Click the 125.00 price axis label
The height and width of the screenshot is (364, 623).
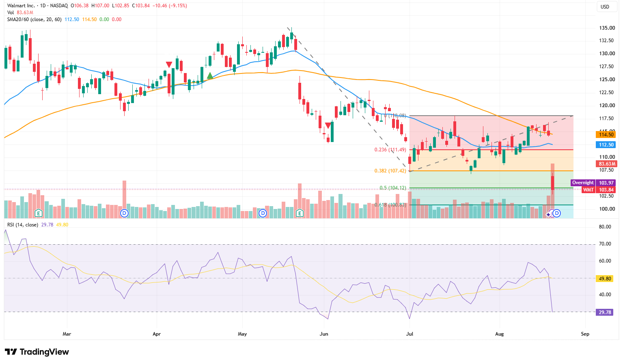(607, 80)
